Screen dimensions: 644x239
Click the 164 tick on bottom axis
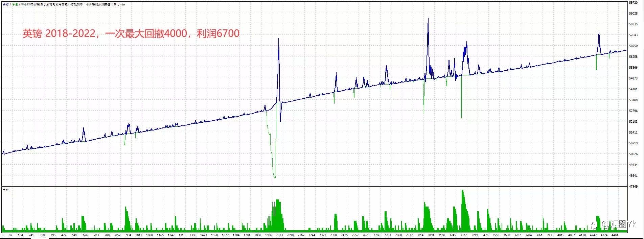[20, 235]
